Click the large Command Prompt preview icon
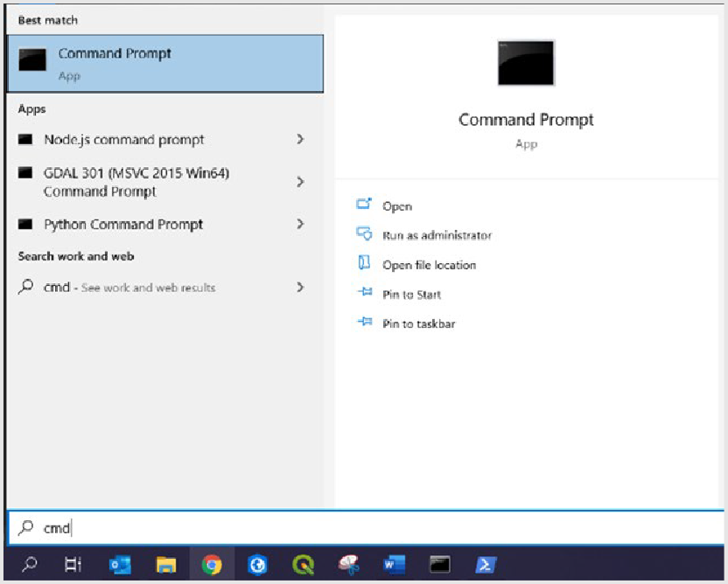The height and width of the screenshot is (584, 728). (526, 61)
